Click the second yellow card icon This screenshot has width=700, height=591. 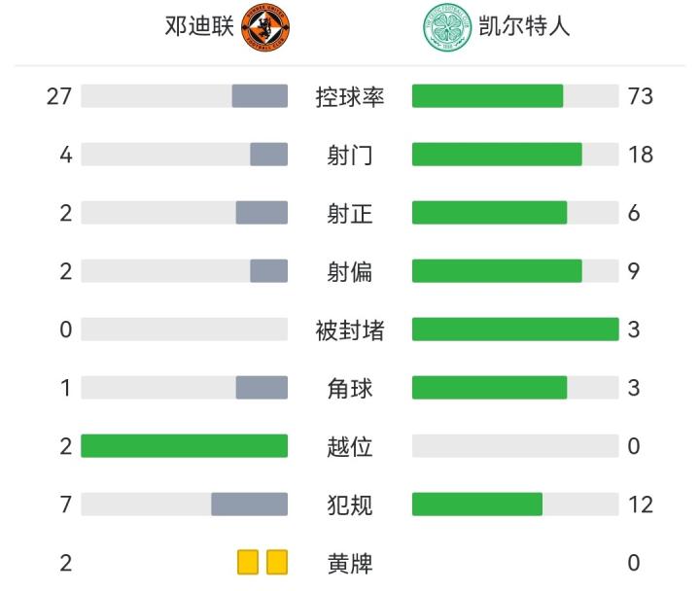click(x=277, y=563)
